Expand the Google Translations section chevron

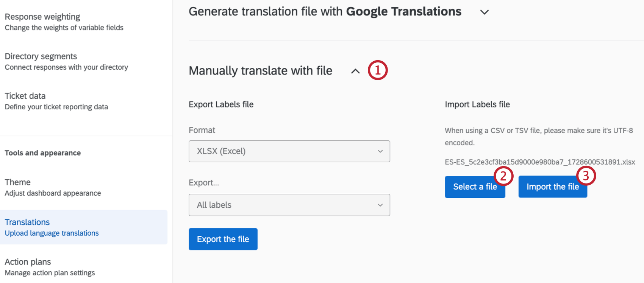point(484,12)
